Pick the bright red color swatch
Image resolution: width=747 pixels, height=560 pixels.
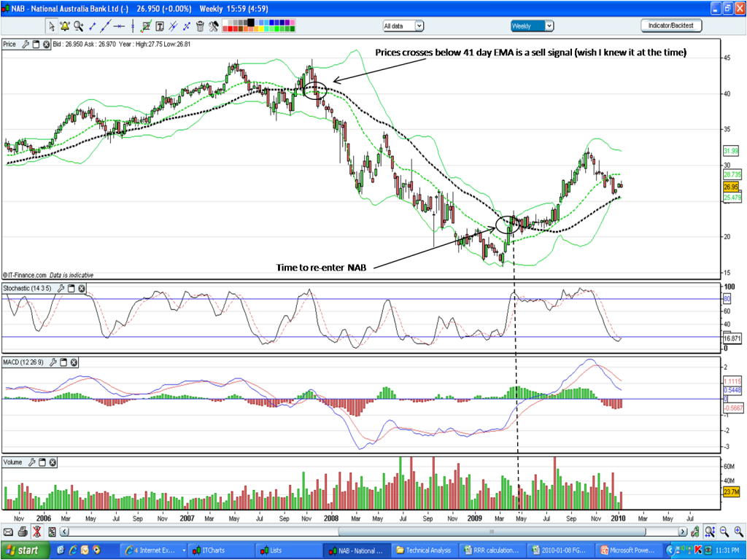230,29
